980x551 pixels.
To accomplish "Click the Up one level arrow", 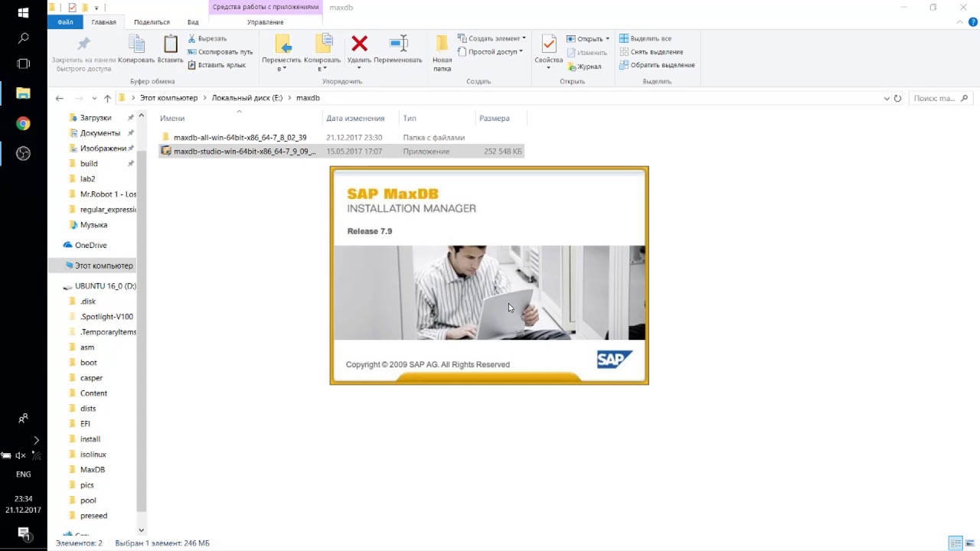I will coord(107,98).
